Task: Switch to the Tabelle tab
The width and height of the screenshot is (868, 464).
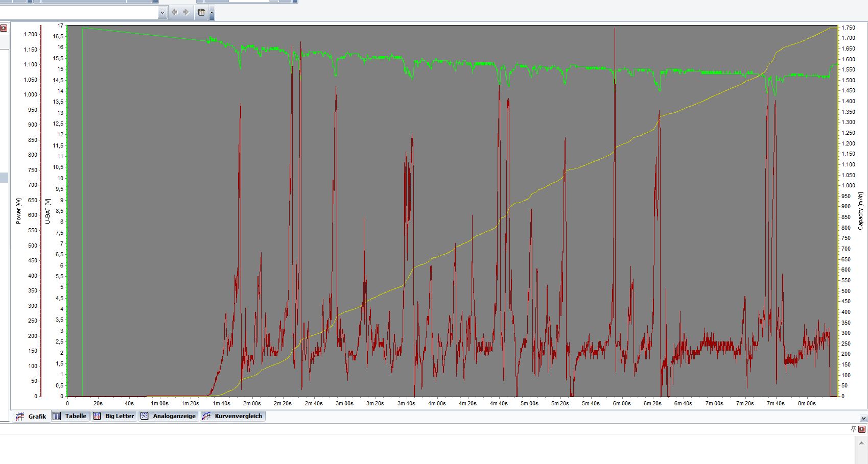Action: click(71, 416)
